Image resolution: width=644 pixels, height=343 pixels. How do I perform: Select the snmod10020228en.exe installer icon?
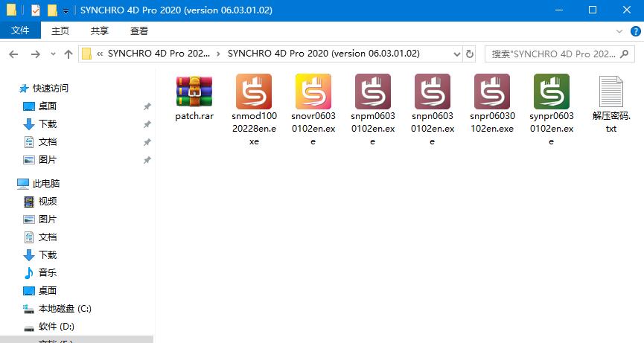pos(254,92)
